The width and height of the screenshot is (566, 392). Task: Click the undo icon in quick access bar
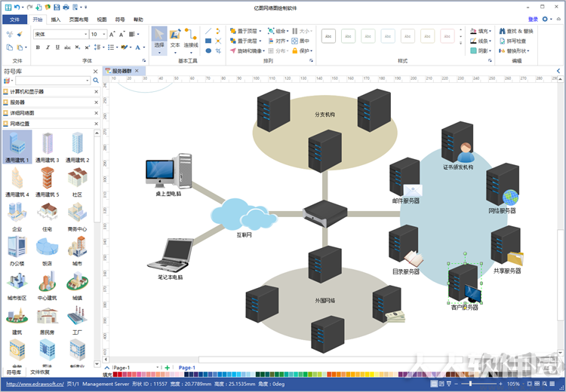tap(17, 8)
